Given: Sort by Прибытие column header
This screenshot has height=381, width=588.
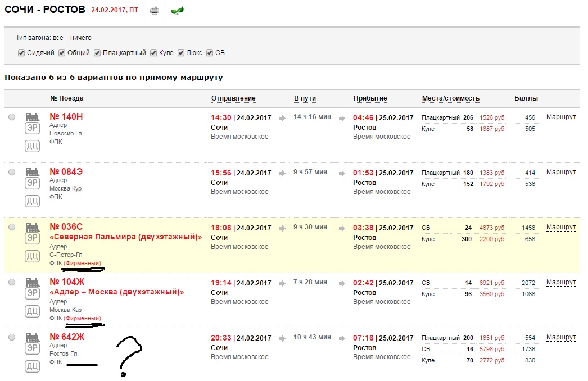Looking at the screenshot, I should tap(370, 98).
